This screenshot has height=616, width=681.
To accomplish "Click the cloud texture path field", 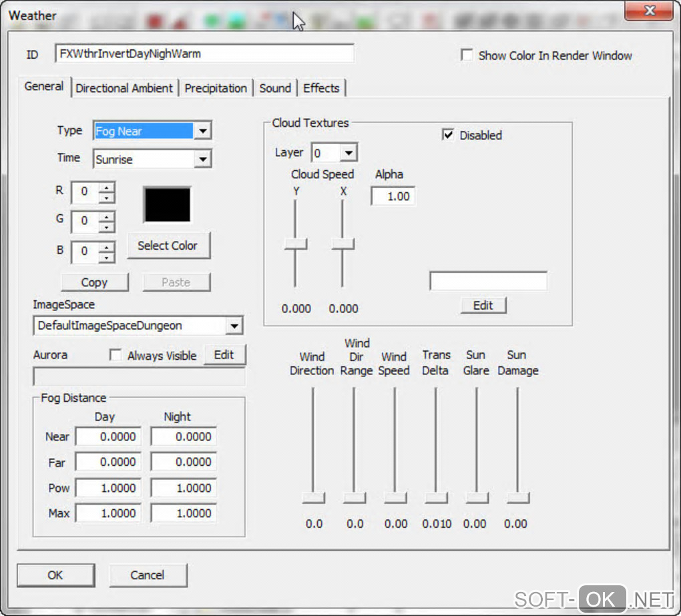I will (x=488, y=281).
